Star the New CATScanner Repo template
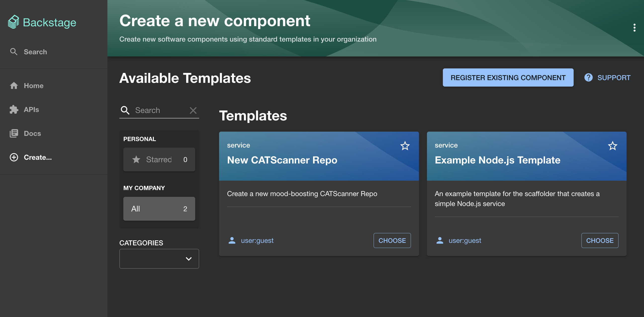 (x=405, y=146)
